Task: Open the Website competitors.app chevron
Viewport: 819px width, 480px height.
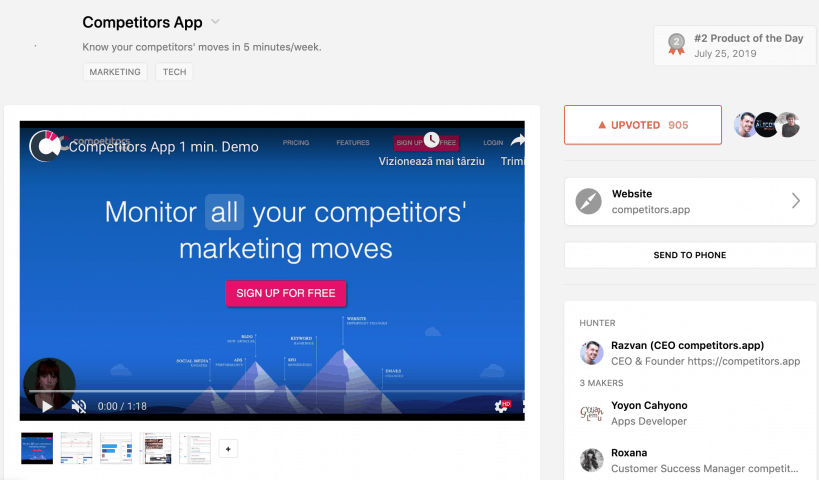Action: coord(795,201)
